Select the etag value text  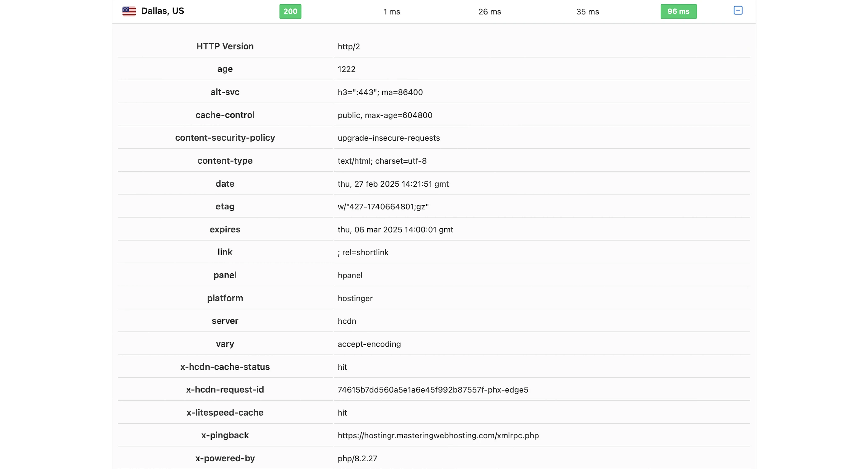pos(383,207)
